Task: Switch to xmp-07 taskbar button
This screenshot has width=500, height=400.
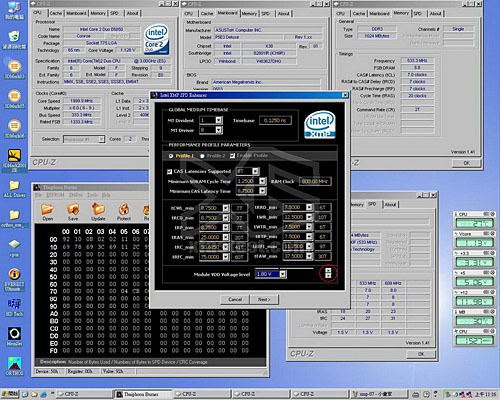Action: coord(379,394)
